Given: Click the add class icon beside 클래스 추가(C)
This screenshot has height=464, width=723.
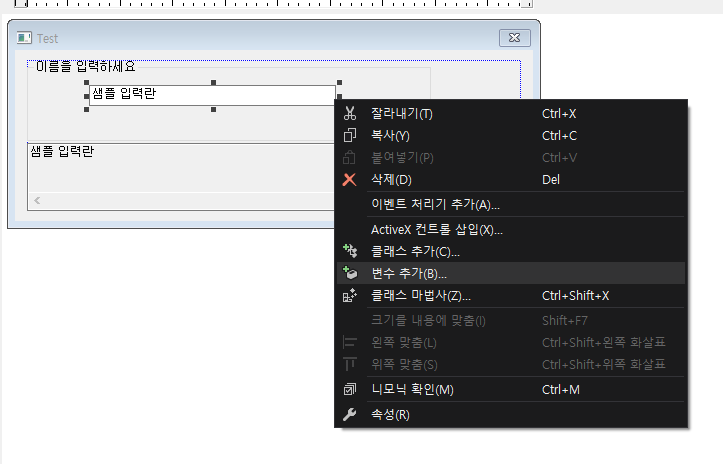Looking at the screenshot, I should coord(350,251).
